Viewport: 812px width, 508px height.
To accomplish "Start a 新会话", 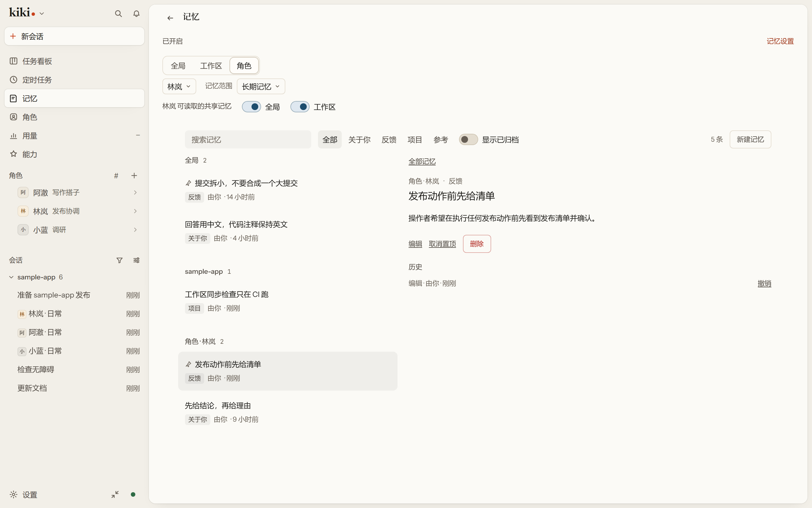I will pos(74,36).
